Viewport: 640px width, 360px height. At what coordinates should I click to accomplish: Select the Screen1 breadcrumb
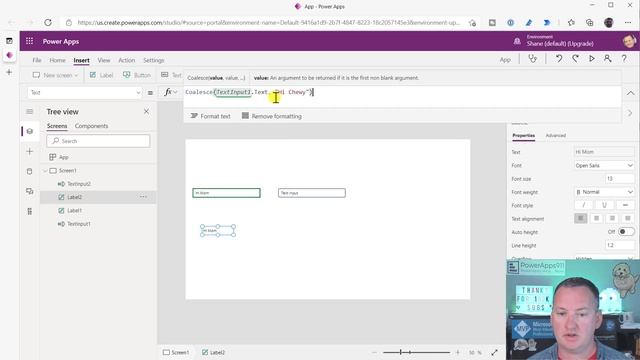click(x=176, y=352)
